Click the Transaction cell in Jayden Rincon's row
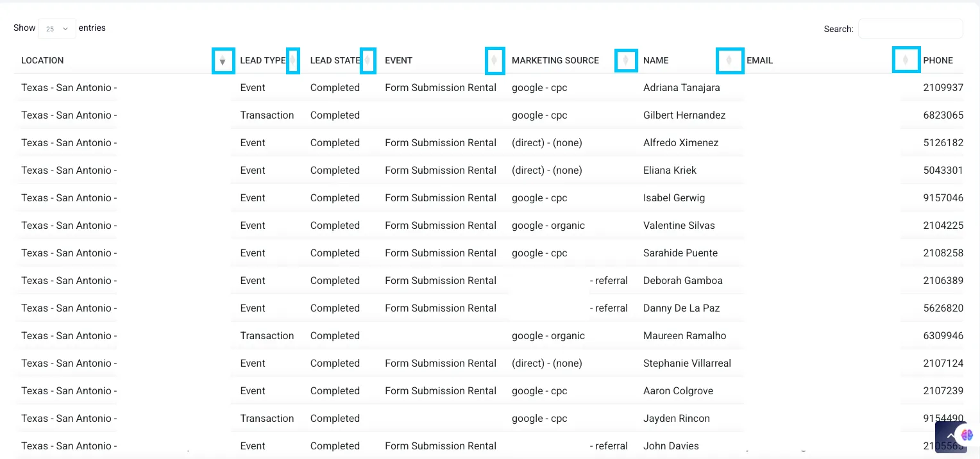980x459 pixels. tap(267, 419)
